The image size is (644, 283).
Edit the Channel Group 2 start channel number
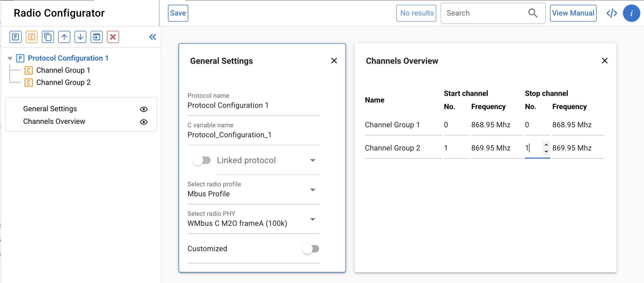coord(456,148)
